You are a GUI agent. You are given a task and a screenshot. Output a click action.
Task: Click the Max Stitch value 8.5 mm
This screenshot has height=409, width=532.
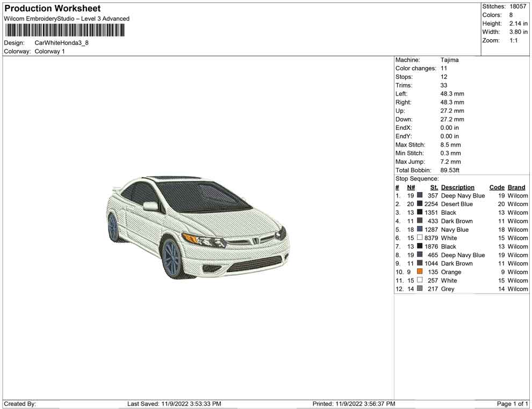pyautogui.click(x=450, y=145)
